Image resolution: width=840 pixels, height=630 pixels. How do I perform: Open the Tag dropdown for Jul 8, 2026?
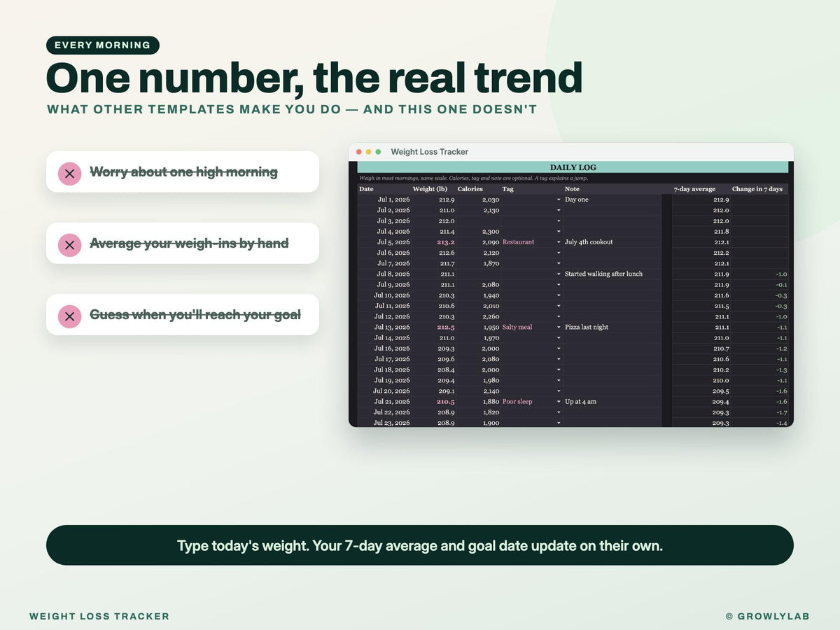(x=559, y=274)
